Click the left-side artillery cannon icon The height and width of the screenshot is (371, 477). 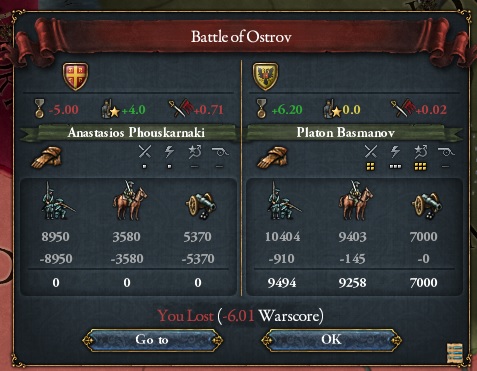pyautogui.click(x=200, y=205)
